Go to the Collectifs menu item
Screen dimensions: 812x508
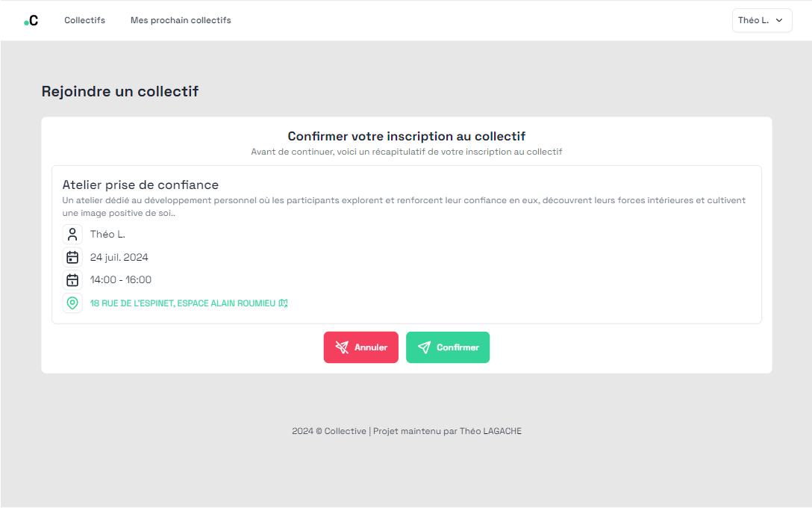84,20
